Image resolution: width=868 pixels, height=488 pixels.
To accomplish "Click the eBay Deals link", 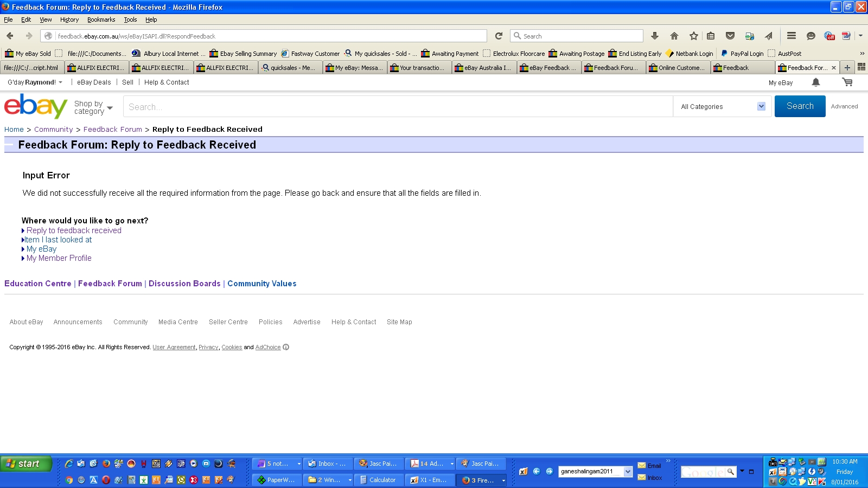I will pos(94,82).
